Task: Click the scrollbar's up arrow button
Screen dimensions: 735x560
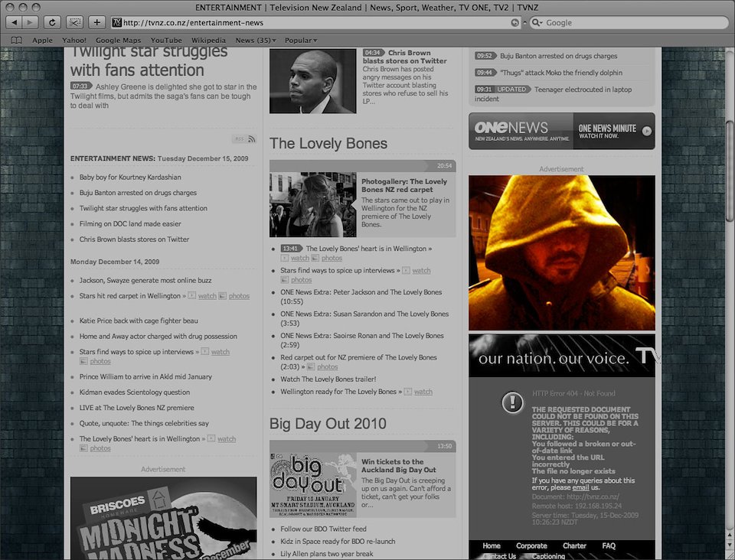Action: (730, 535)
